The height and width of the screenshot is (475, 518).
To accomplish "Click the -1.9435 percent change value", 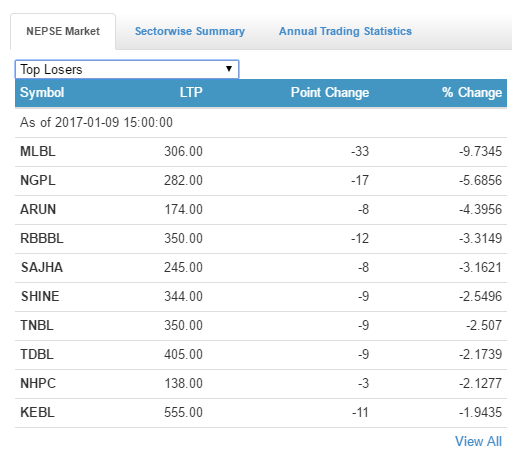I will (480, 412).
